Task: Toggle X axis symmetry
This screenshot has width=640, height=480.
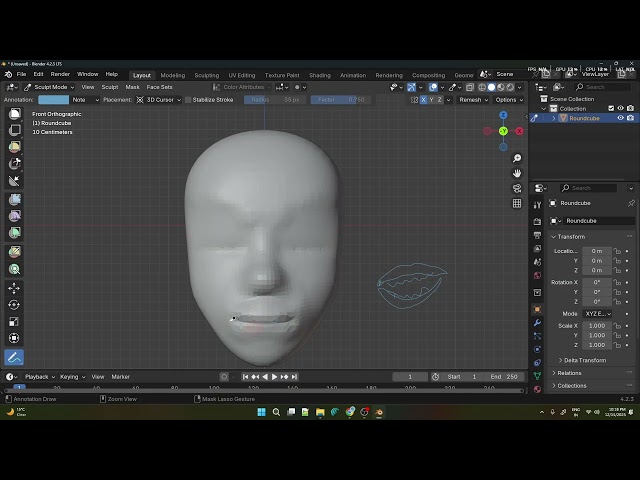Action: point(423,100)
